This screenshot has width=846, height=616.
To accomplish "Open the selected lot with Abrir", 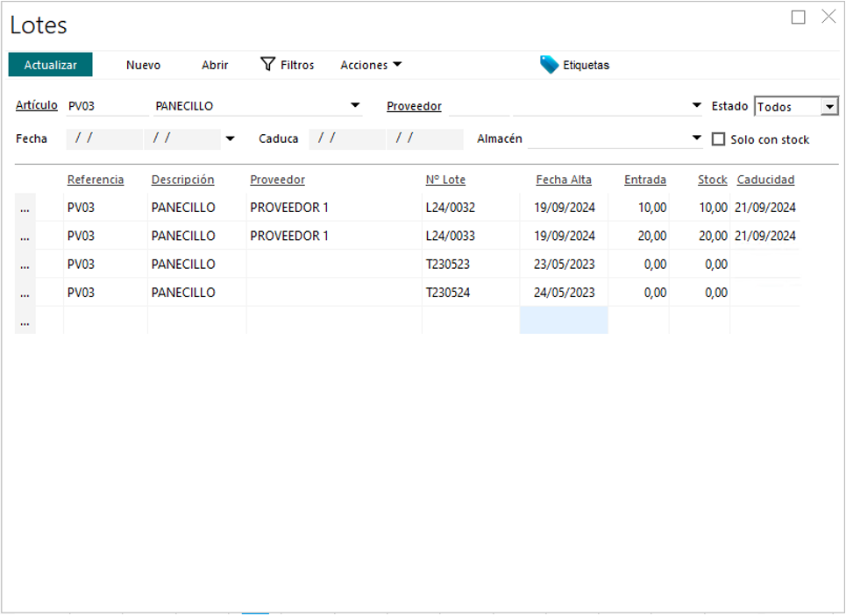I will pyautogui.click(x=215, y=65).
